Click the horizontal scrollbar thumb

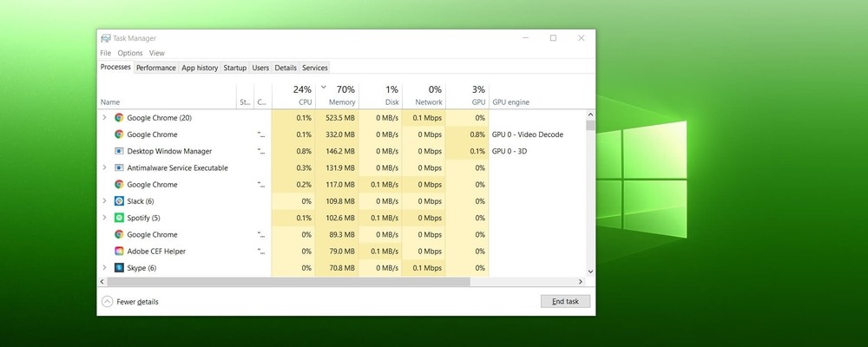[288, 282]
